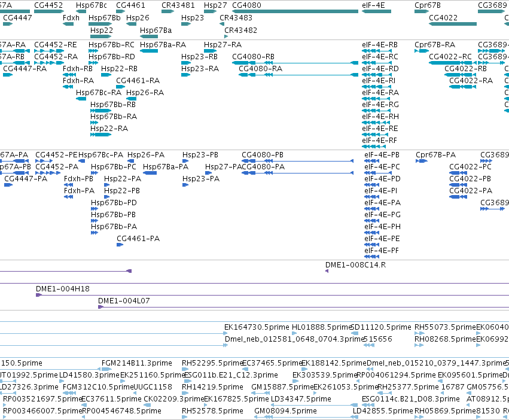Select the CR43482 gene label
This screenshot has width=509, height=420.
241,30
